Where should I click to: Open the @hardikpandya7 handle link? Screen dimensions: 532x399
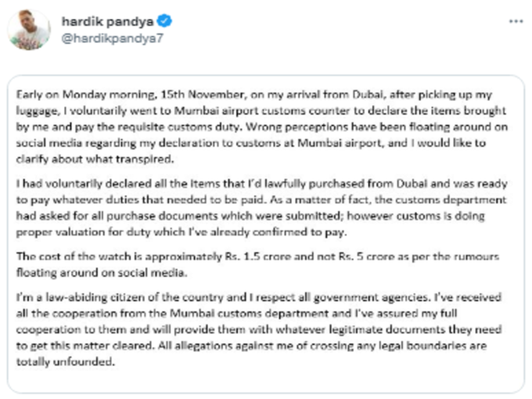click(x=113, y=38)
